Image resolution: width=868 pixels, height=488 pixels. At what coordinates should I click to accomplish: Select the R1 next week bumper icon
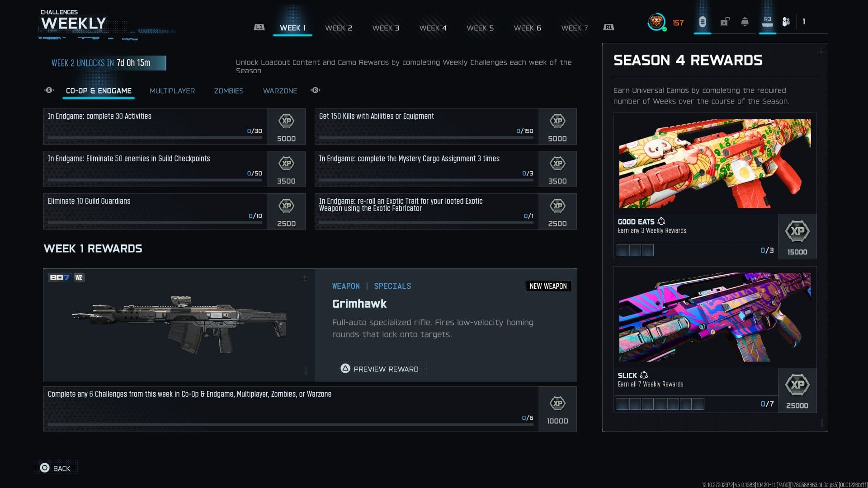point(609,27)
